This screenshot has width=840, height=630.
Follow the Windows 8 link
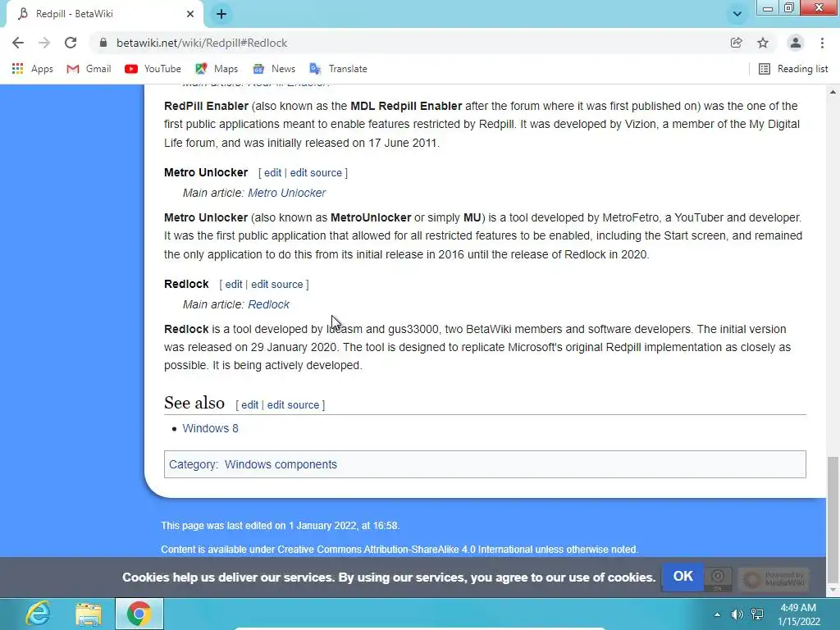click(210, 428)
